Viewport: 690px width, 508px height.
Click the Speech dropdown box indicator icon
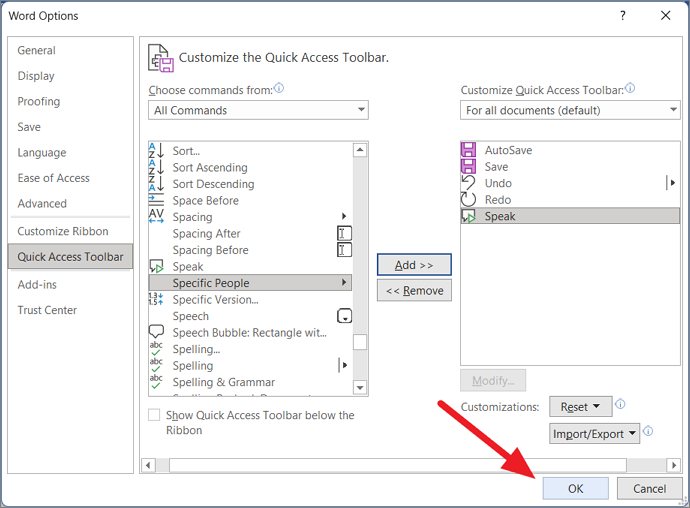pyautogui.click(x=344, y=316)
